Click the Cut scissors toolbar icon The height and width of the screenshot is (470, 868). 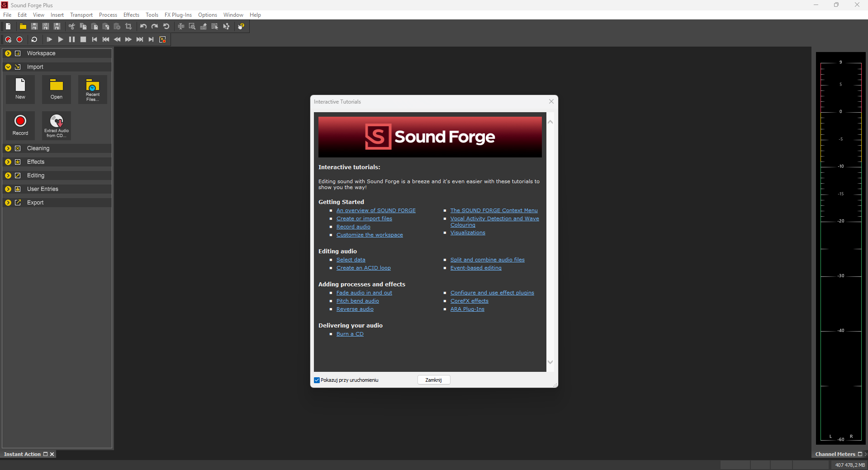(x=72, y=26)
